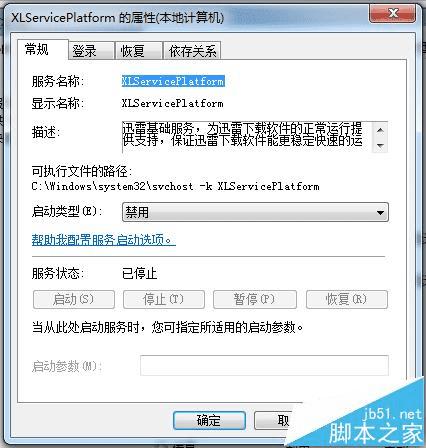Image resolution: width=426 pixels, height=448 pixels.
Task: Click the 确定 button
Action: [209, 420]
